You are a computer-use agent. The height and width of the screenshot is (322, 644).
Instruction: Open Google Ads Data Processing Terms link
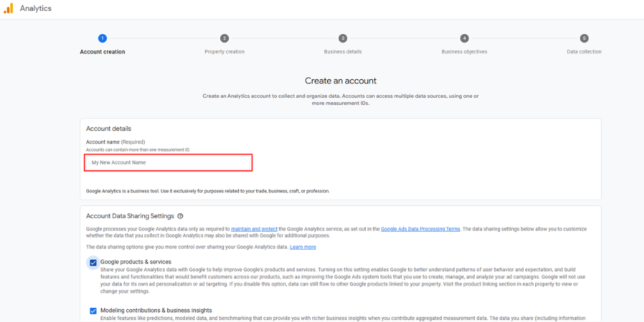click(x=421, y=229)
